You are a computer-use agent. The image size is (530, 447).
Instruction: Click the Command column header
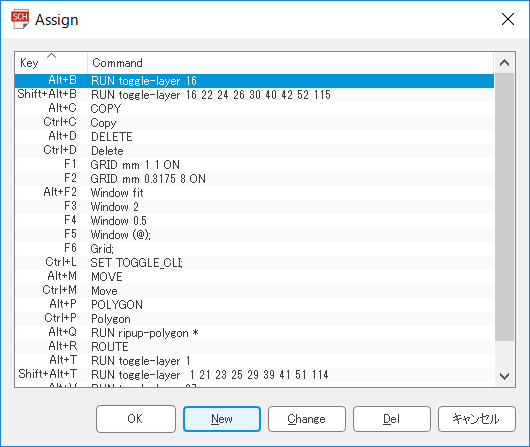click(290, 63)
